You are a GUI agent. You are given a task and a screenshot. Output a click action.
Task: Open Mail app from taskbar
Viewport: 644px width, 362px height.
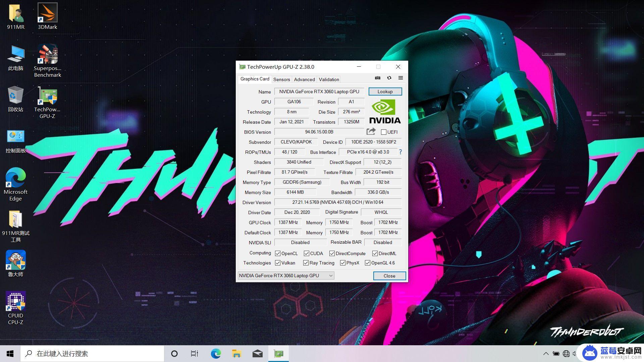pyautogui.click(x=257, y=354)
